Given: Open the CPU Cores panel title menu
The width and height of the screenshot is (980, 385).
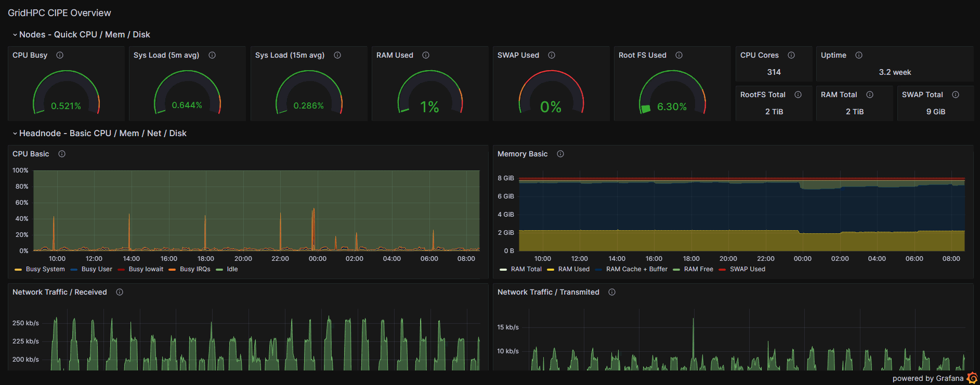Looking at the screenshot, I should (x=760, y=55).
